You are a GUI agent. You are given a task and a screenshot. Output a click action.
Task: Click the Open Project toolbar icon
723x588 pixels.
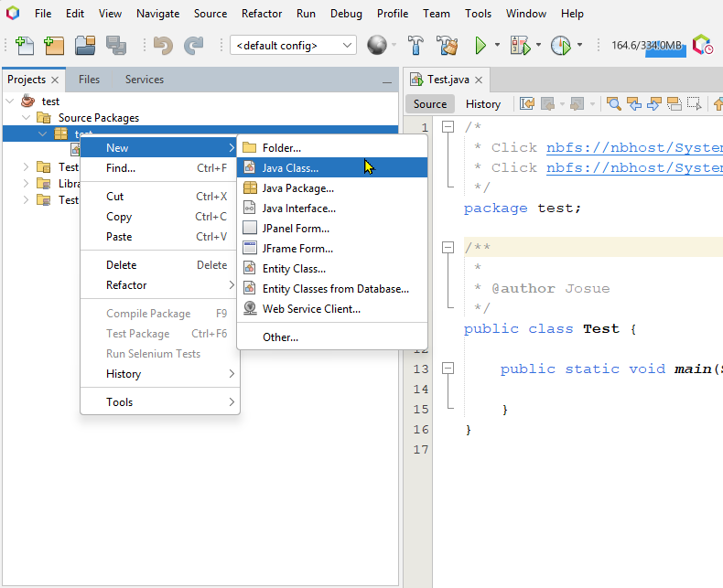coord(85,45)
